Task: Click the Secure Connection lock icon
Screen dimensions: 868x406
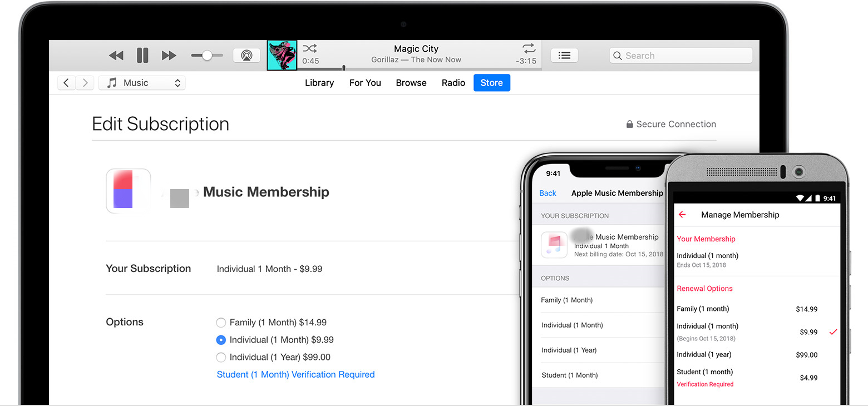Action: tap(630, 124)
